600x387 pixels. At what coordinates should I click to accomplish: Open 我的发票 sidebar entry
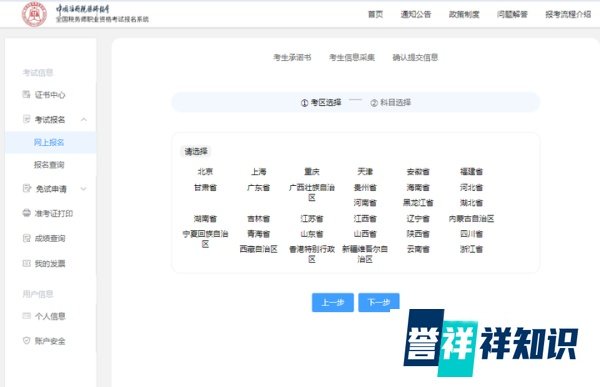point(50,264)
